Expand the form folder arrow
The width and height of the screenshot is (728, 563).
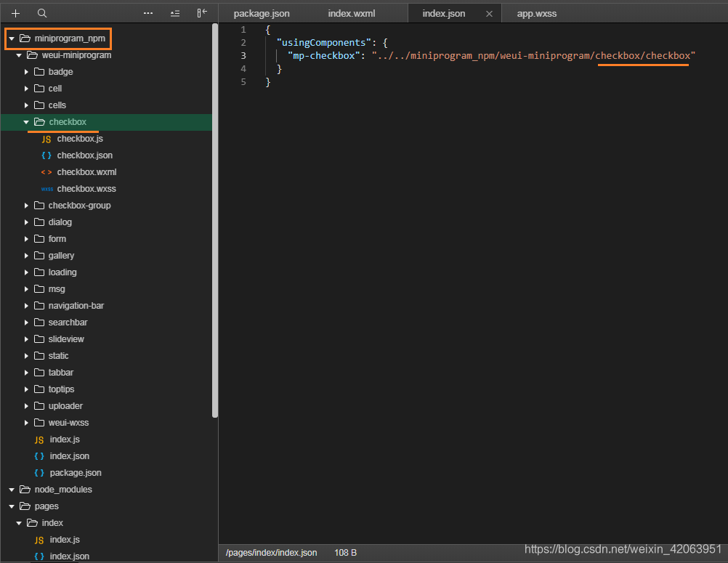click(x=26, y=239)
